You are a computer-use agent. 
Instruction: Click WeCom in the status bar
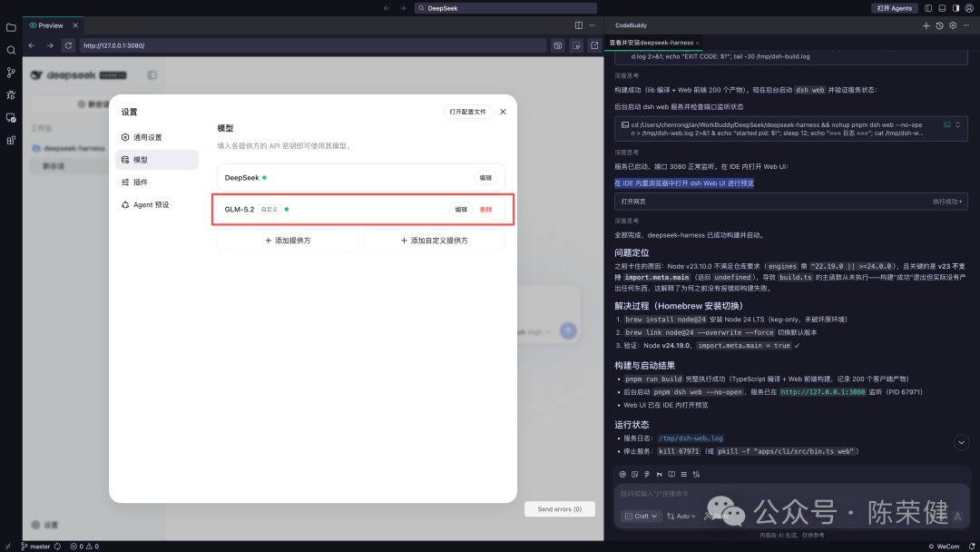944,547
